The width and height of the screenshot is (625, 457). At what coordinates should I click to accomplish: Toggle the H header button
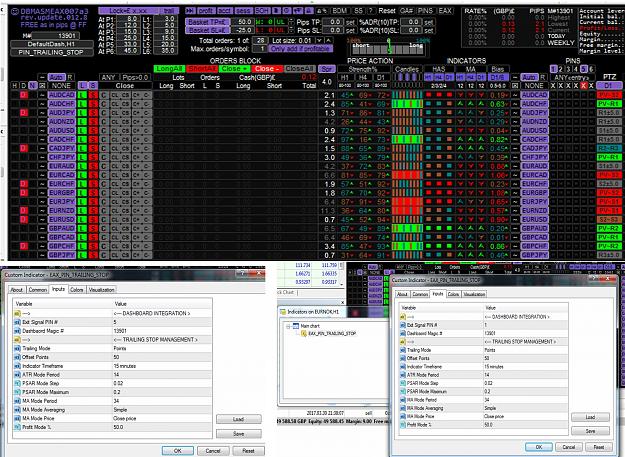point(15,86)
